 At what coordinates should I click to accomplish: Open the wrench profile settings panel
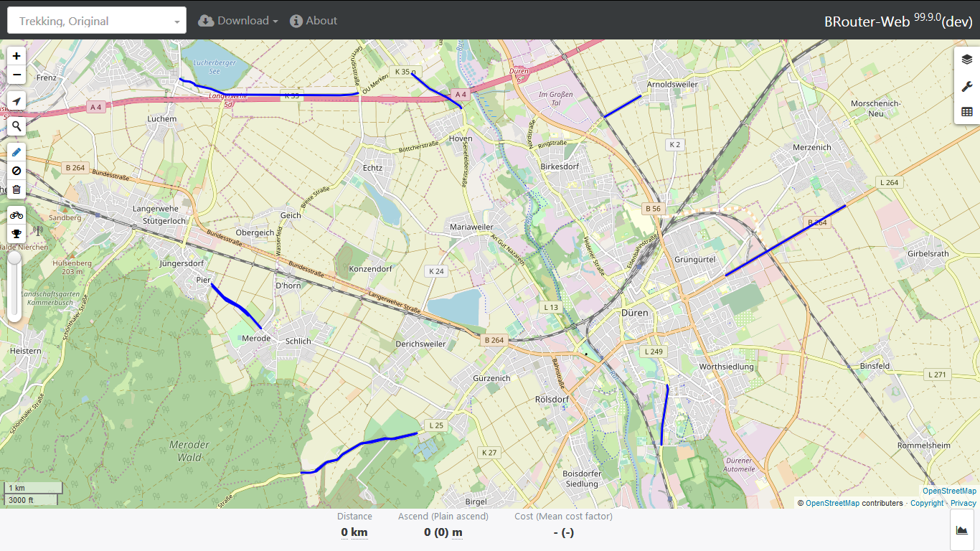[x=966, y=86]
